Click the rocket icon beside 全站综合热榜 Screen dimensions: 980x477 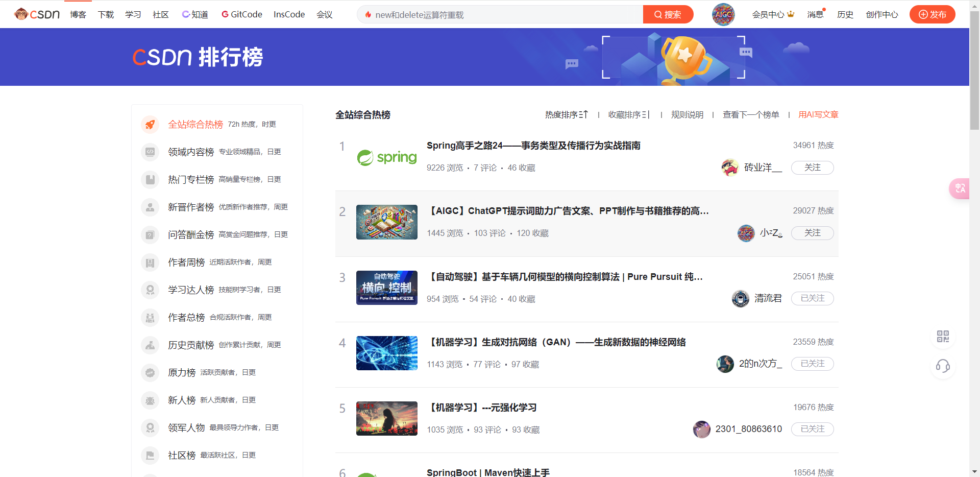pos(150,124)
